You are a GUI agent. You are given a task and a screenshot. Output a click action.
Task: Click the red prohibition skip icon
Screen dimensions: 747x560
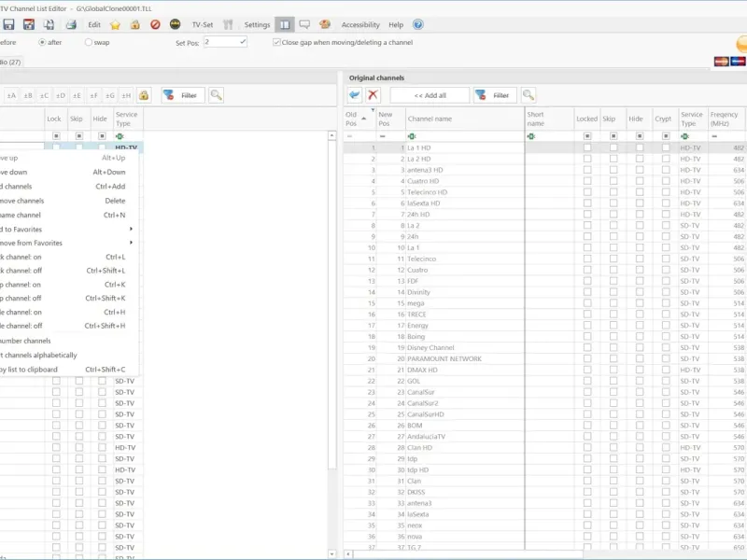click(155, 24)
